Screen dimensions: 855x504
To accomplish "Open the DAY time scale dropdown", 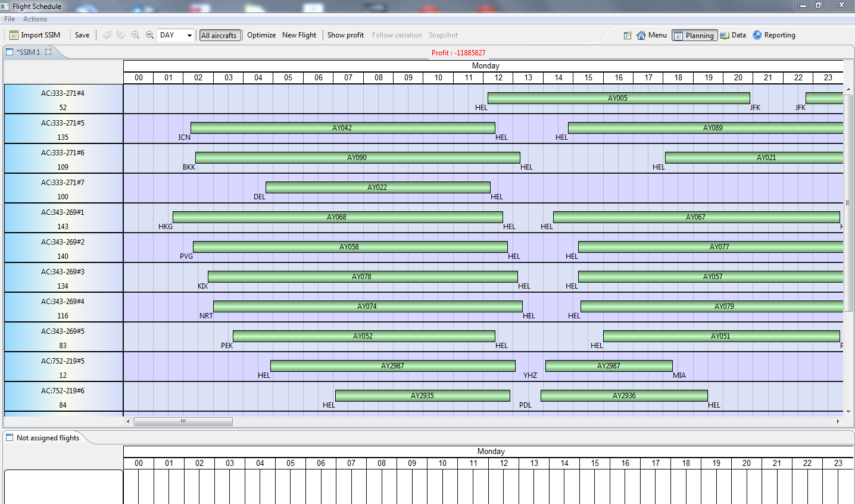I will pos(189,35).
